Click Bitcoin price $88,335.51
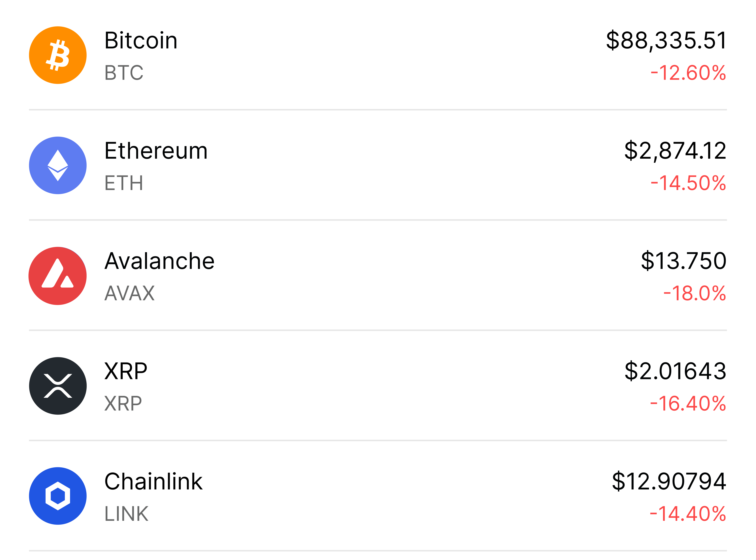Image resolution: width=756 pixels, height=560 pixels. [666, 41]
